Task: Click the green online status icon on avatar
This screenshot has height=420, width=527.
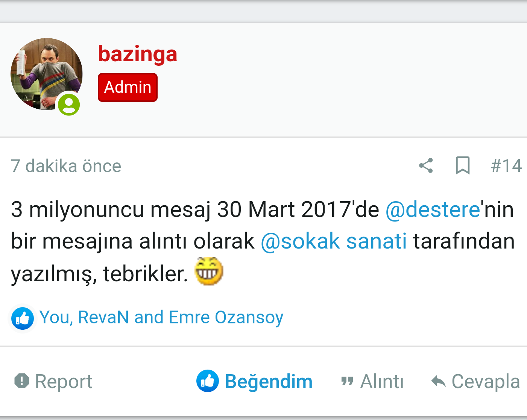Action: (x=69, y=105)
